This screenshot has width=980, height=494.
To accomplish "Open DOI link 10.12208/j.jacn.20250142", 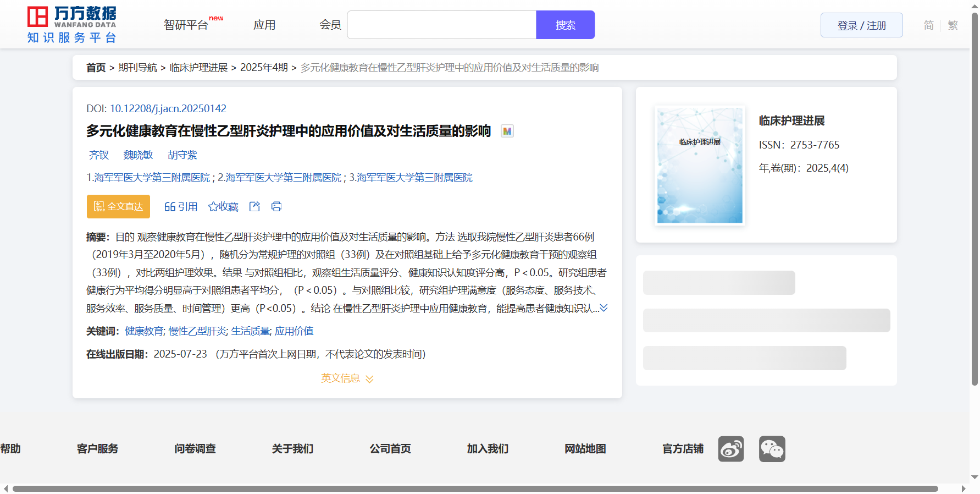I will pos(168,108).
